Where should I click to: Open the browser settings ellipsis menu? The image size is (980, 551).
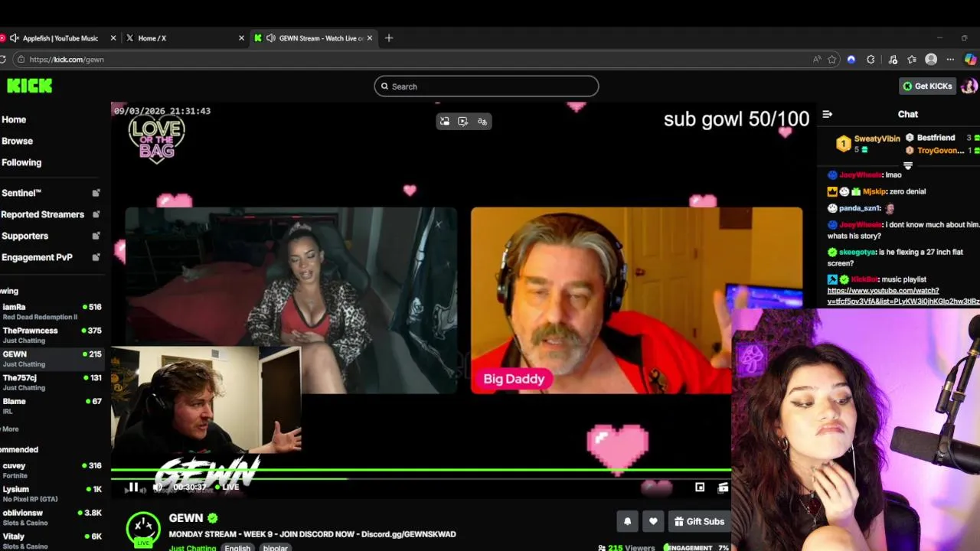click(x=950, y=59)
